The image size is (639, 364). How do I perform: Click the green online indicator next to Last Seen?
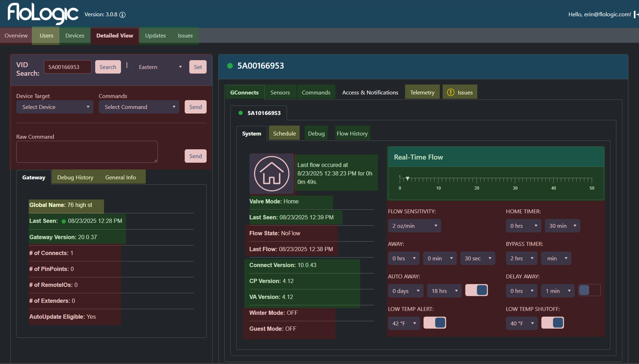pyautogui.click(x=64, y=221)
